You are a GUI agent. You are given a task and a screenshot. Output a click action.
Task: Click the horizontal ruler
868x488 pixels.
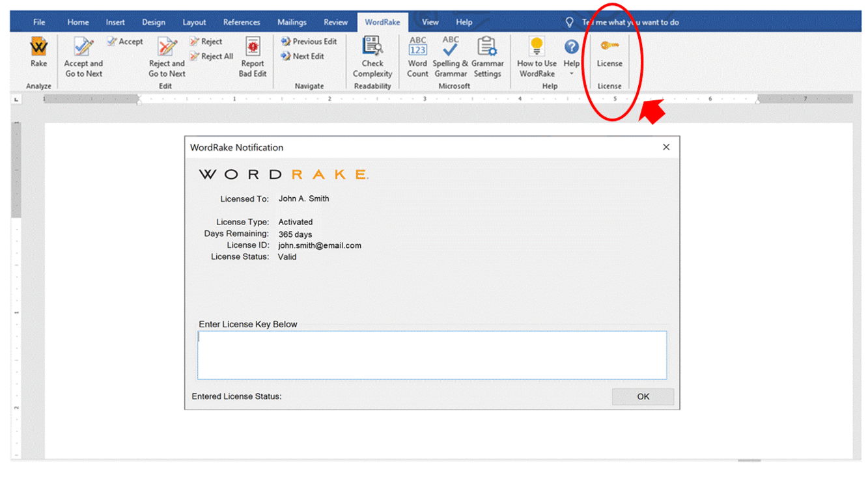447,99
